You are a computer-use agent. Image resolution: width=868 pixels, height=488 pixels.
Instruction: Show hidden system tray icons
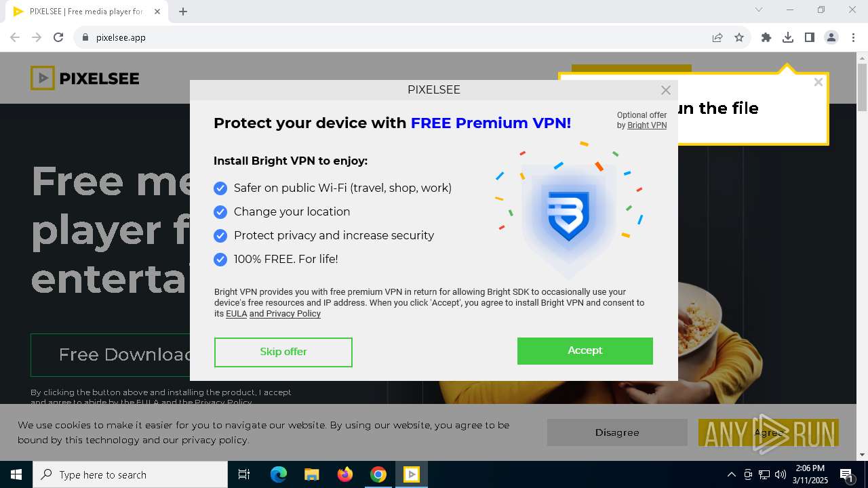[x=731, y=474]
